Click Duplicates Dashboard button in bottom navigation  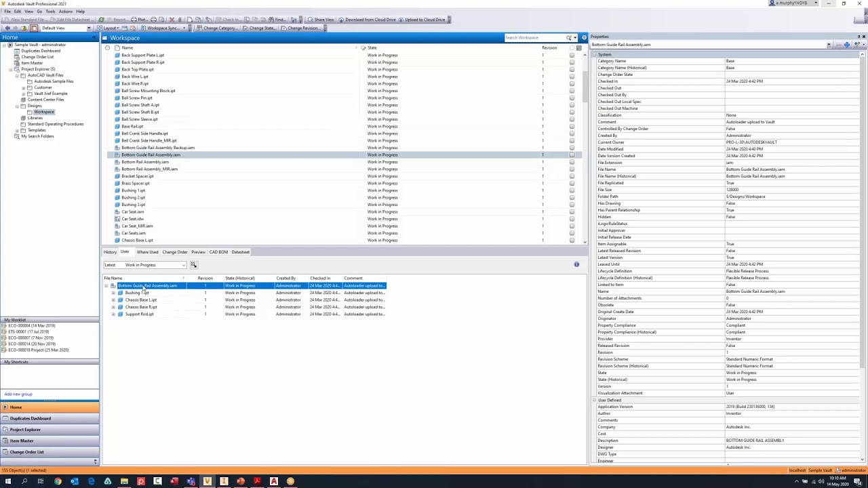(50, 418)
